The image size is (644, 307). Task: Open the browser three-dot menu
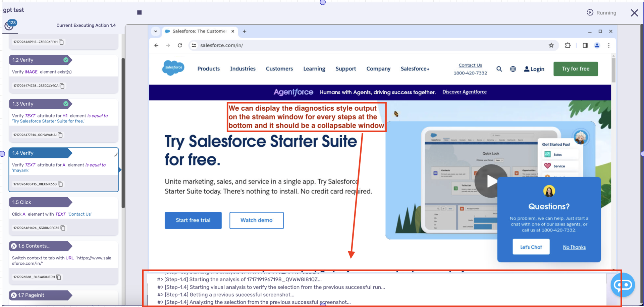click(609, 45)
